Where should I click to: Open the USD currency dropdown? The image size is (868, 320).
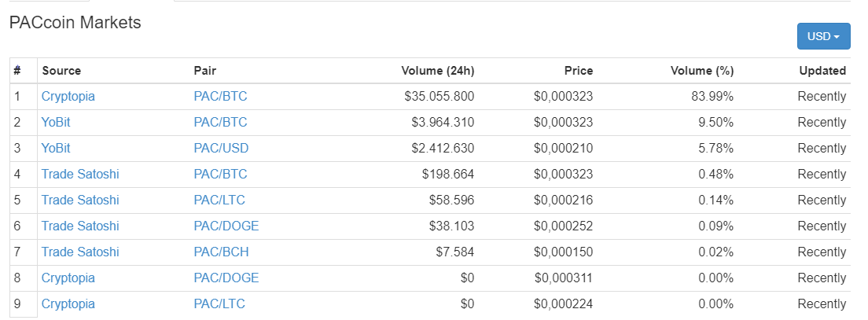[x=823, y=36]
